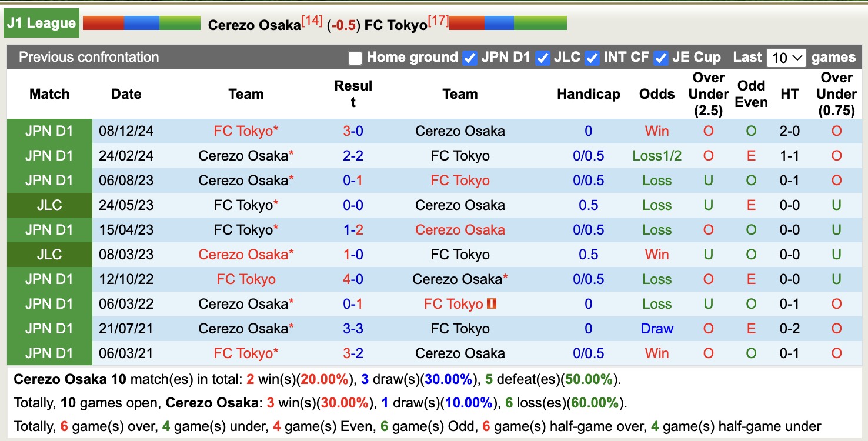Select the JLC tag on the 24/05/23 row

click(x=49, y=205)
